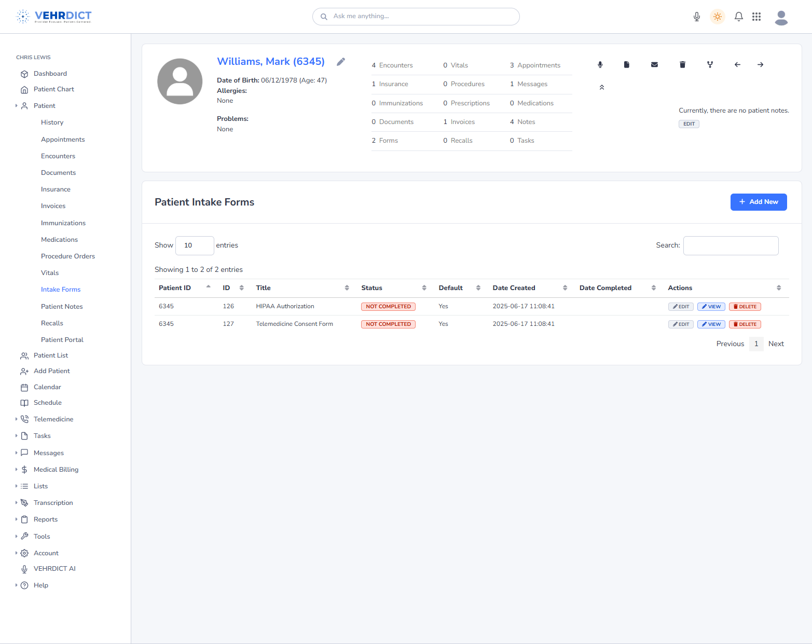This screenshot has height=644, width=812.
Task: Open the 4 Encounters summary link
Action: (392, 65)
